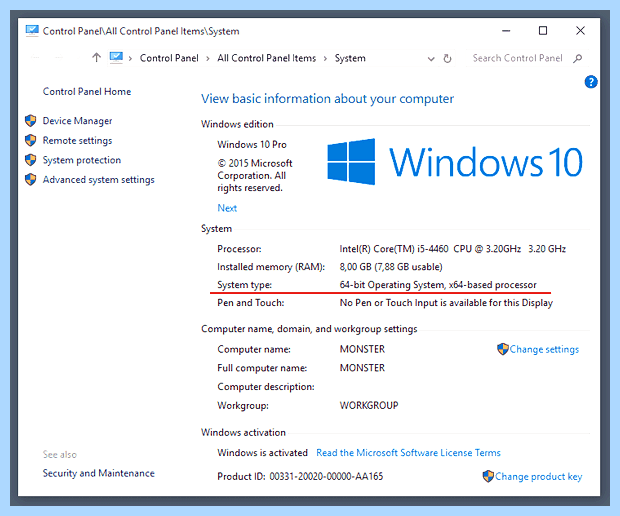Click the Next link under Windows edition
The width and height of the screenshot is (620, 516).
point(227,208)
